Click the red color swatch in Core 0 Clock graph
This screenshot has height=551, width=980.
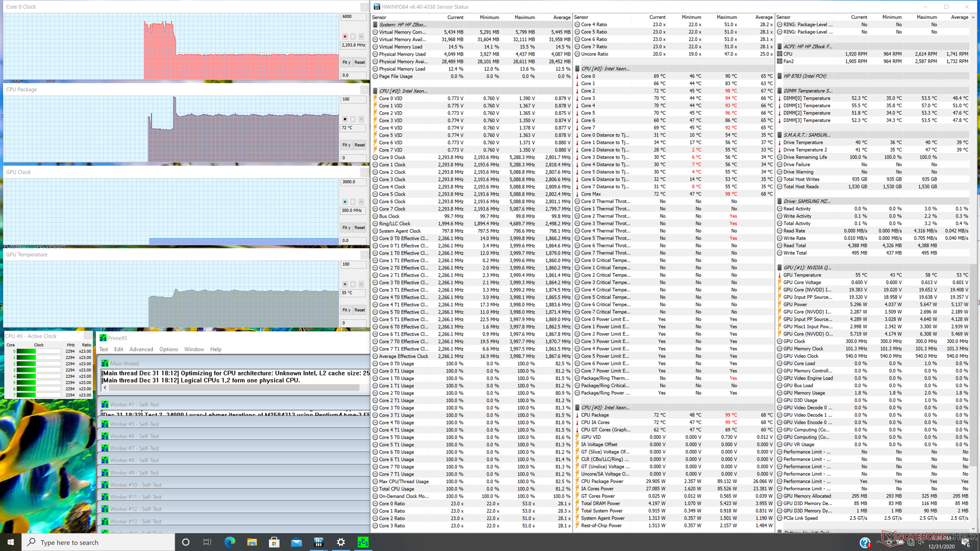point(345,36)
